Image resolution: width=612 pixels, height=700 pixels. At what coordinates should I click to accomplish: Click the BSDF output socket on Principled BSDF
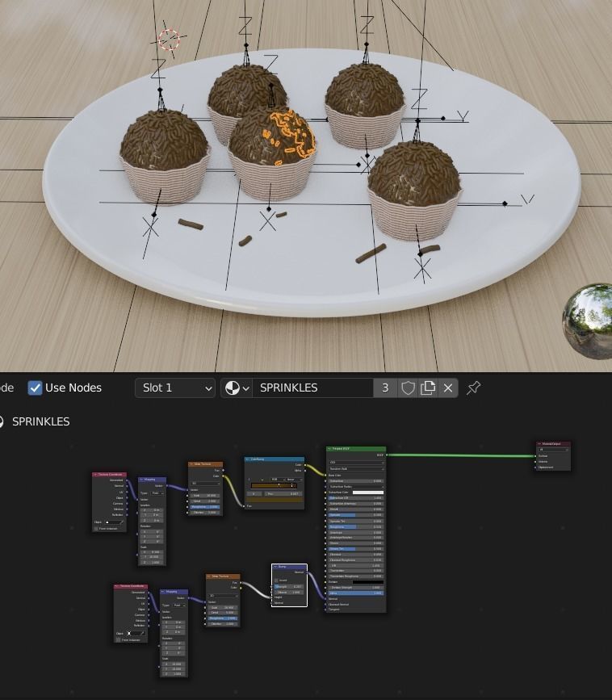387,455
